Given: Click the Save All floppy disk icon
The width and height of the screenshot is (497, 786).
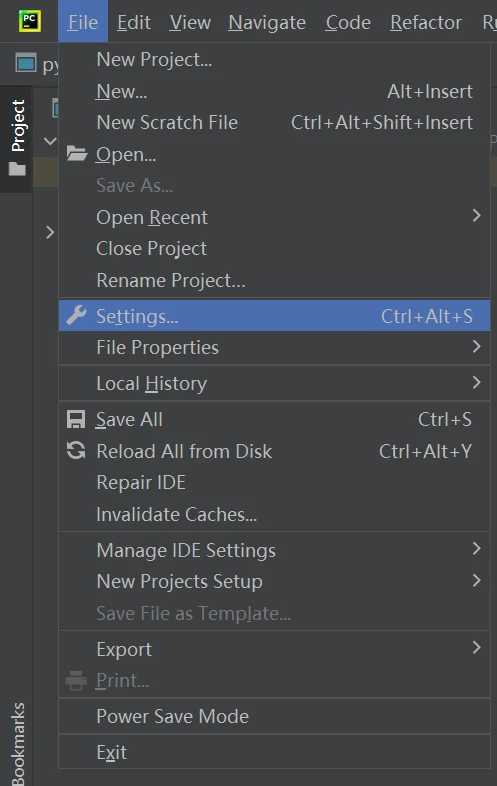Looking at the screenshot, I should point(76,420).
